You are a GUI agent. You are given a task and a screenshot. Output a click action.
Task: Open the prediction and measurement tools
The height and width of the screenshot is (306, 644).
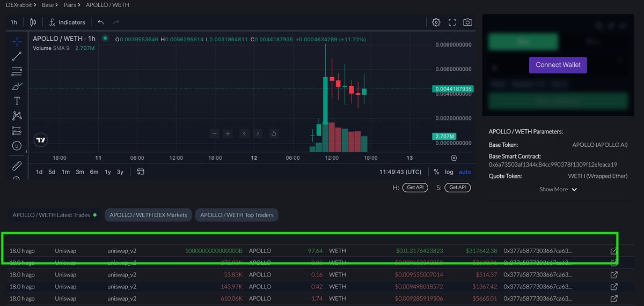(17, 131)
